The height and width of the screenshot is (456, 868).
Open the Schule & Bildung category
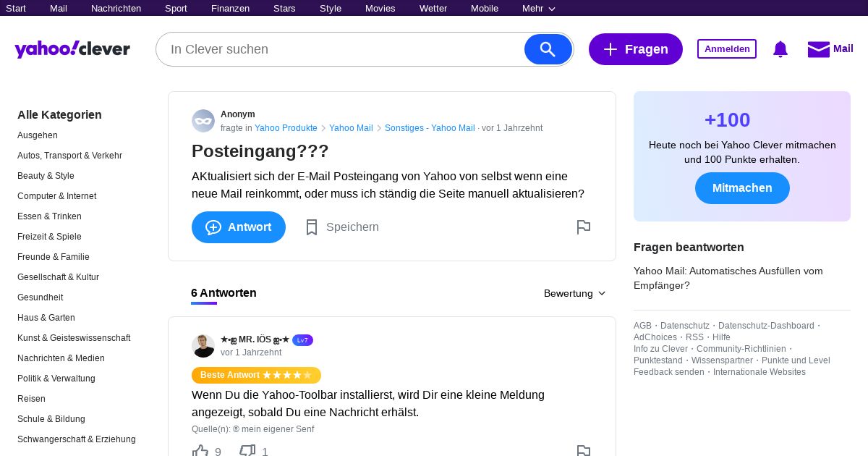click(x=51, y=419)
